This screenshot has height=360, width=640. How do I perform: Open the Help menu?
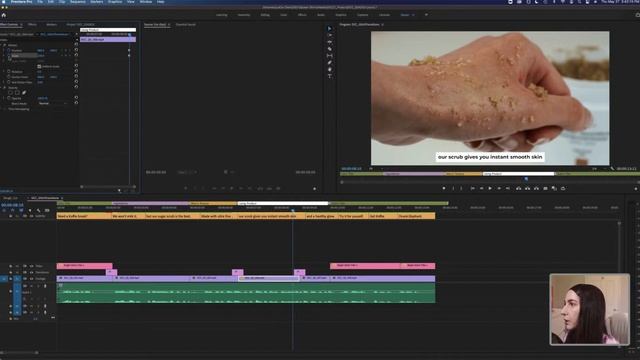pos(161,2)
